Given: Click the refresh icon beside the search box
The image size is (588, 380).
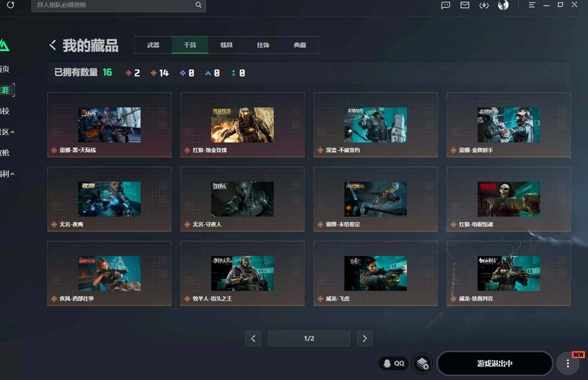Looking at the screenshot, I should pos(10,5).
